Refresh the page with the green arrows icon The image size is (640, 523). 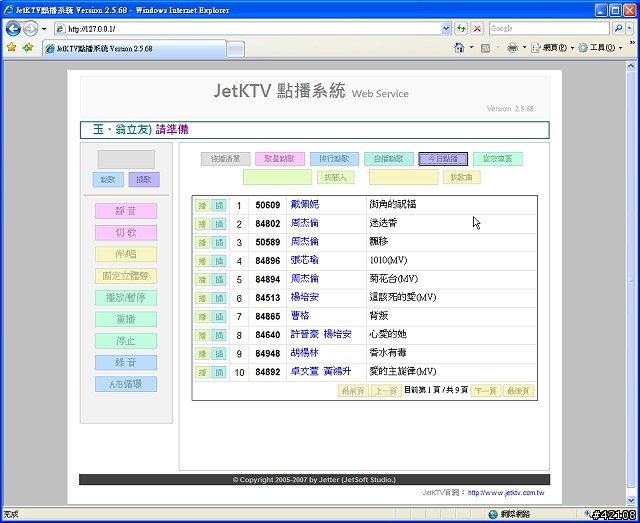coord(461,29)
